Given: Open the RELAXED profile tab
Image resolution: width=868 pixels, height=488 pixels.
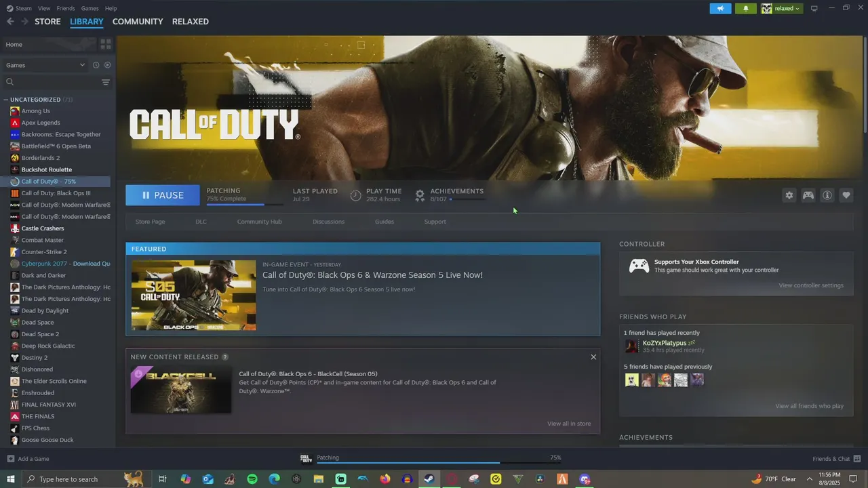Looking at the screenshot, I should (191, 22).
